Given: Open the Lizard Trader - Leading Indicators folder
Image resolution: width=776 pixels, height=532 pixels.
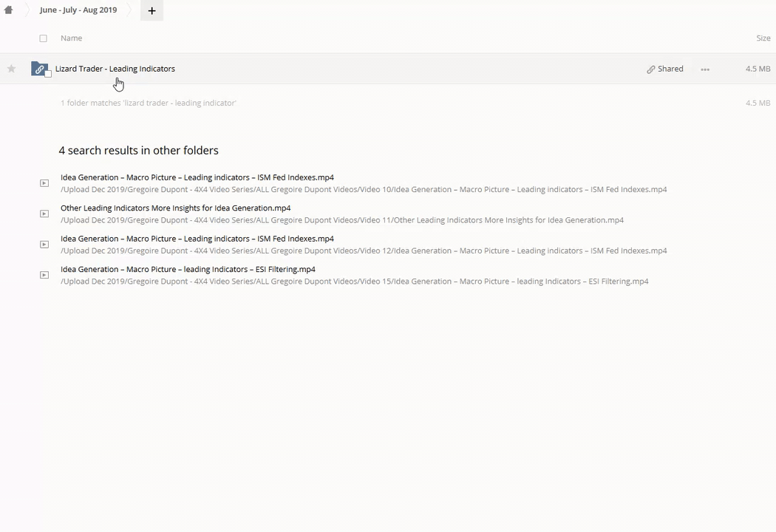Looking at the screenshot, I should tap(115, 69).
